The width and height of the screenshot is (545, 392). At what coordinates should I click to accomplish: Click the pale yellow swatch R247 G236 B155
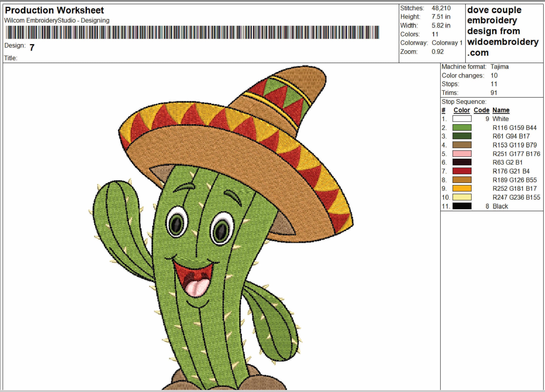pos(462,197)
